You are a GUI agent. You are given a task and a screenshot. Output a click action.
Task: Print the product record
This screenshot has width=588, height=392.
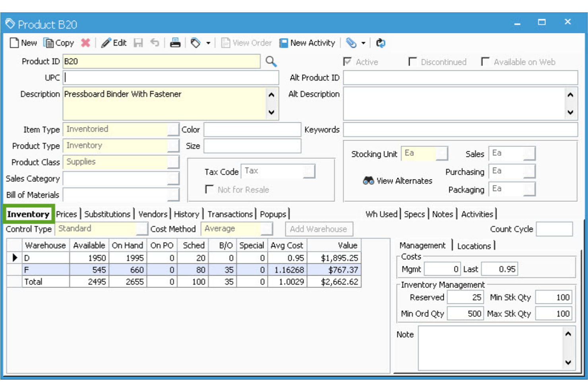point(175,43)
